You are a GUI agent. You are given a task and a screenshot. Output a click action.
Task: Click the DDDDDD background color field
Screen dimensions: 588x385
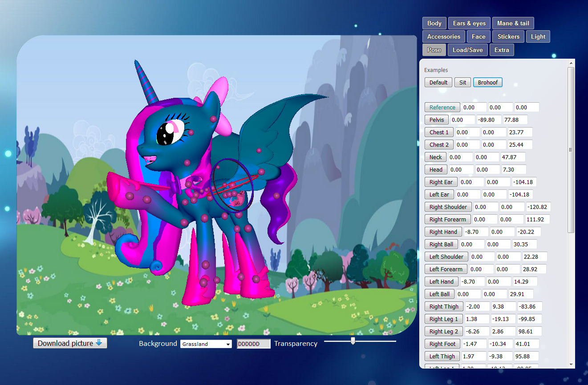coord(253,344)
